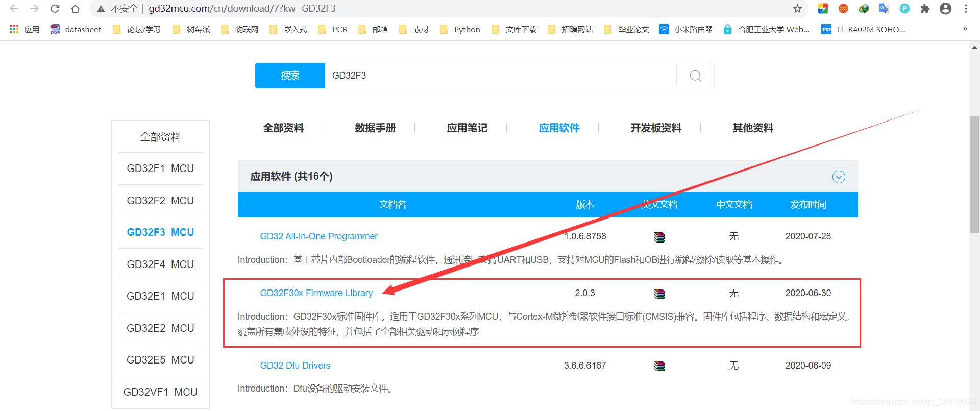Viewport: 980px width, 411px height.
Task: Show more bookmarks via the chevron
Action: (965, 29)
